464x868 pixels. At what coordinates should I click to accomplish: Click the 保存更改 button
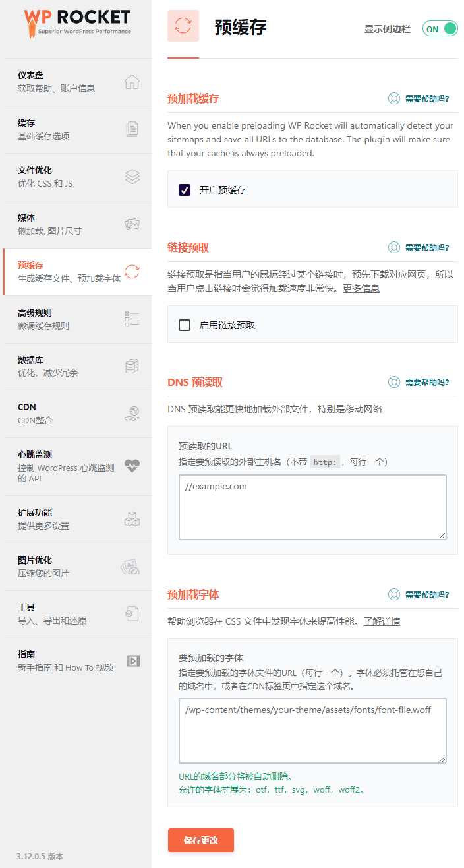(201, 840)
